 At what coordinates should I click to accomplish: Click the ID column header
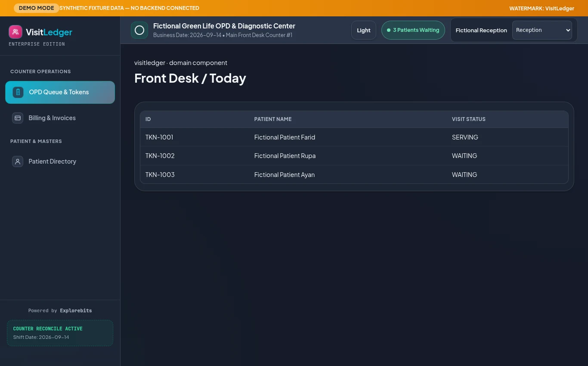point(148,119)
